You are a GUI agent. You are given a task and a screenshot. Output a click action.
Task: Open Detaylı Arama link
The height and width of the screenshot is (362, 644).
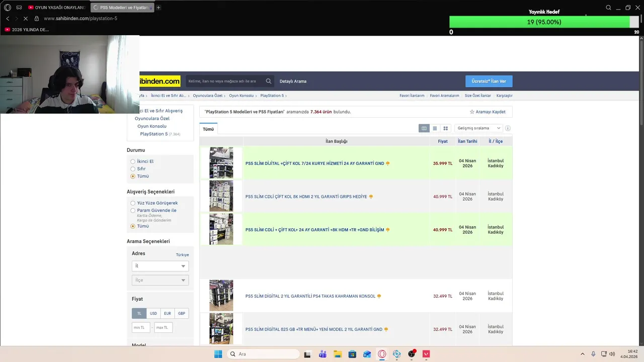[x=293, y=81]
